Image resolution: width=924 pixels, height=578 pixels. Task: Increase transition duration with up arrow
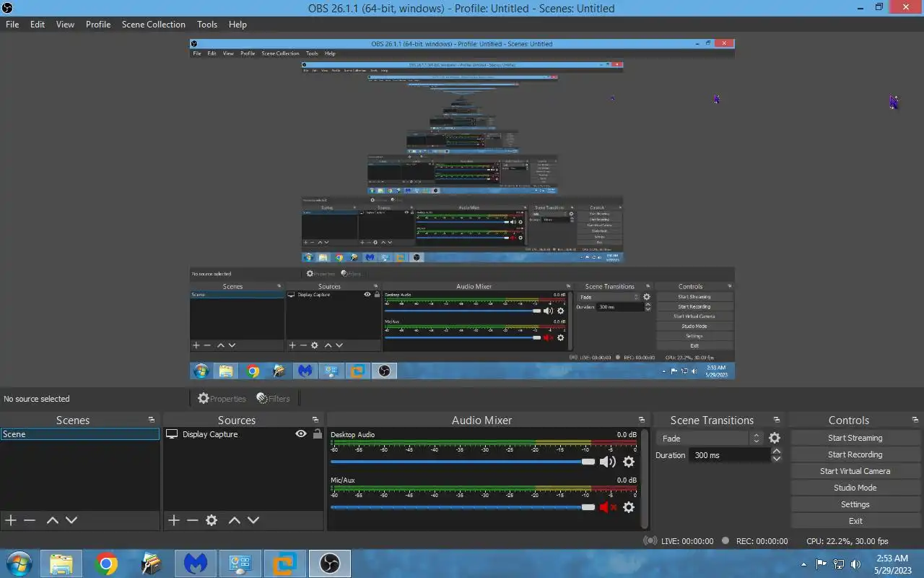777,452
